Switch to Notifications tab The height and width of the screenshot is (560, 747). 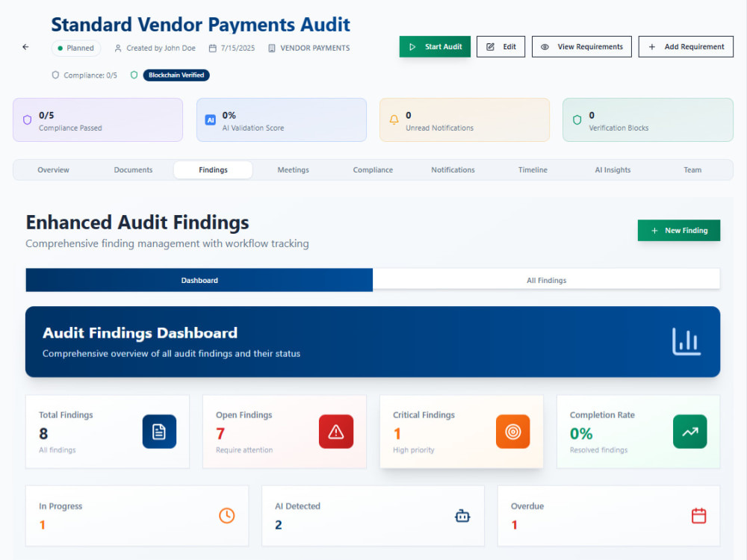(x=453, y=170)
